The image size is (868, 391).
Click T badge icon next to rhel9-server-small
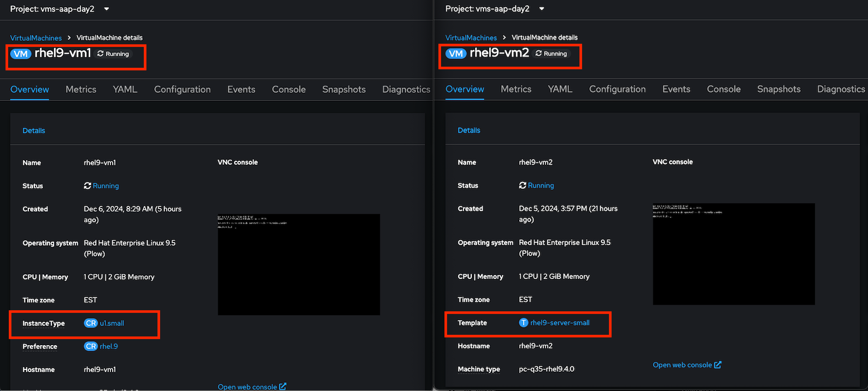click(x=524, y=323)
